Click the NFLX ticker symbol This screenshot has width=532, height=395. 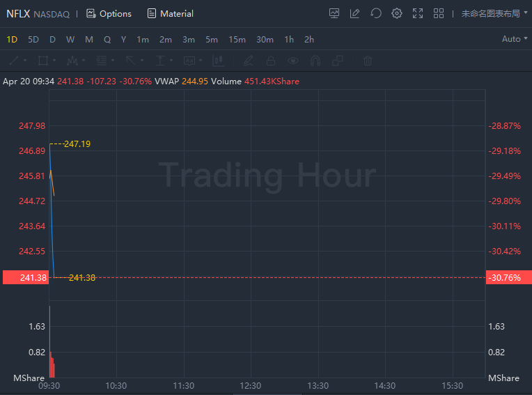pos(18,13)
